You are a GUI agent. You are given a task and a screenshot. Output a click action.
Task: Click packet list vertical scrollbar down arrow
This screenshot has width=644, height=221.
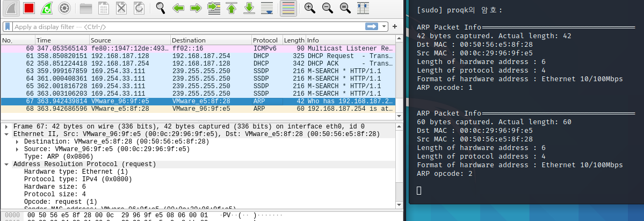click(x=399, y=116)
